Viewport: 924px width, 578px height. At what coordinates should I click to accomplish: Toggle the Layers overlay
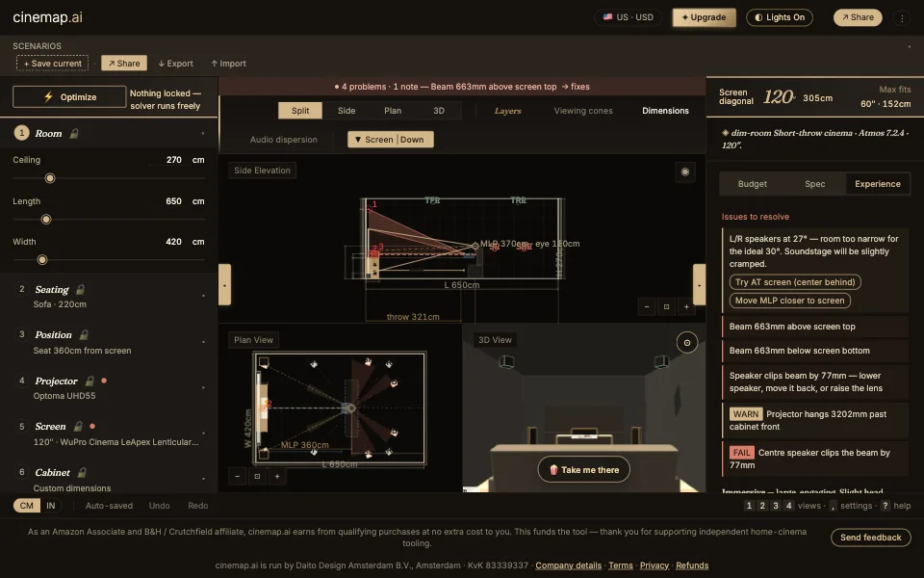(x=507, y=110)
